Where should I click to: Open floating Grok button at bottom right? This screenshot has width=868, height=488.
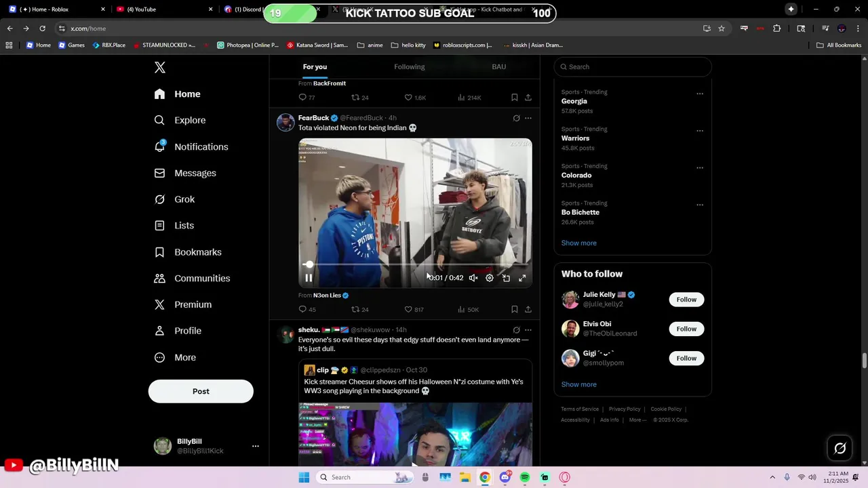click(x=840, y=448)
